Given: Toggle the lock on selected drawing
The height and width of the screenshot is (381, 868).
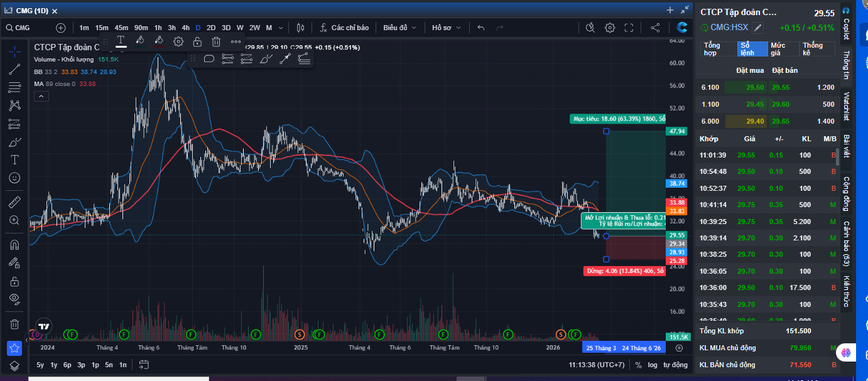Looking at the screenshot, I should tap(197, 41).
